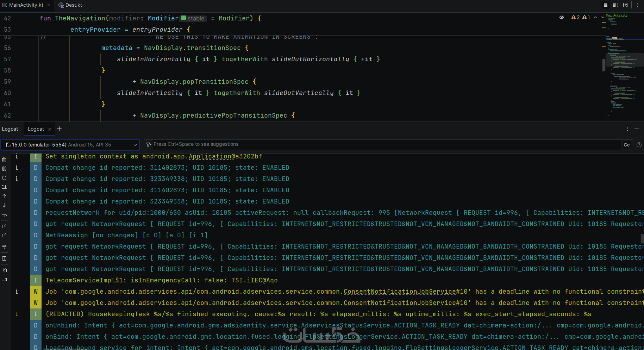Start screen recording via video icon
Viewport: 644px width, 350px height.
point(4,280)
